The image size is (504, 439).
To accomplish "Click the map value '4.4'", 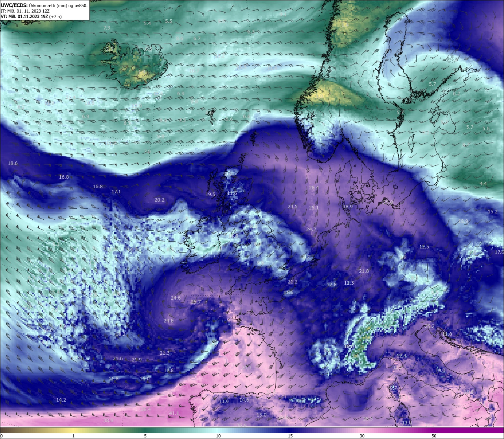I will (483, 184).
